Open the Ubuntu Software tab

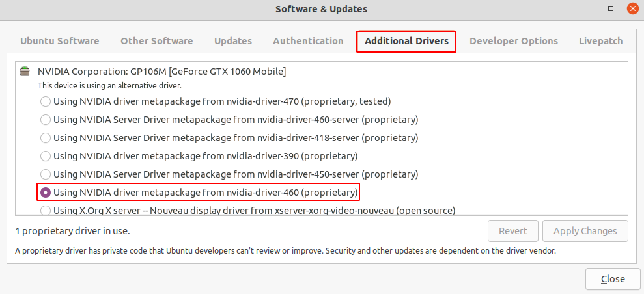coord(59,41)
